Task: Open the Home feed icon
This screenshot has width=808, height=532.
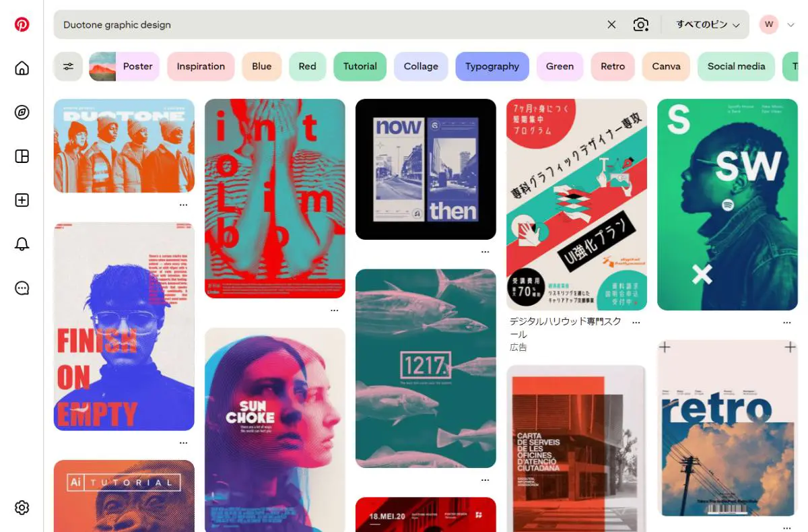Action: click(x=22, y=68)
